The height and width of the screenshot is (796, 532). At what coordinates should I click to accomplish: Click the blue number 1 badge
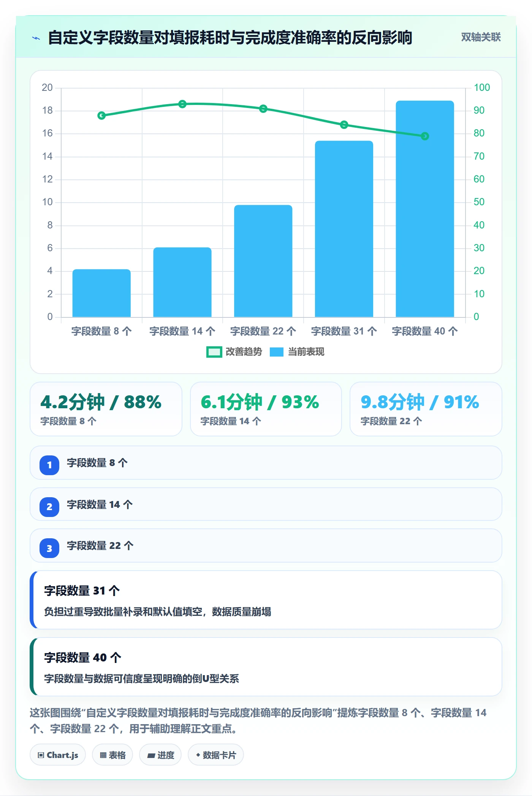(x=49, y=465)
